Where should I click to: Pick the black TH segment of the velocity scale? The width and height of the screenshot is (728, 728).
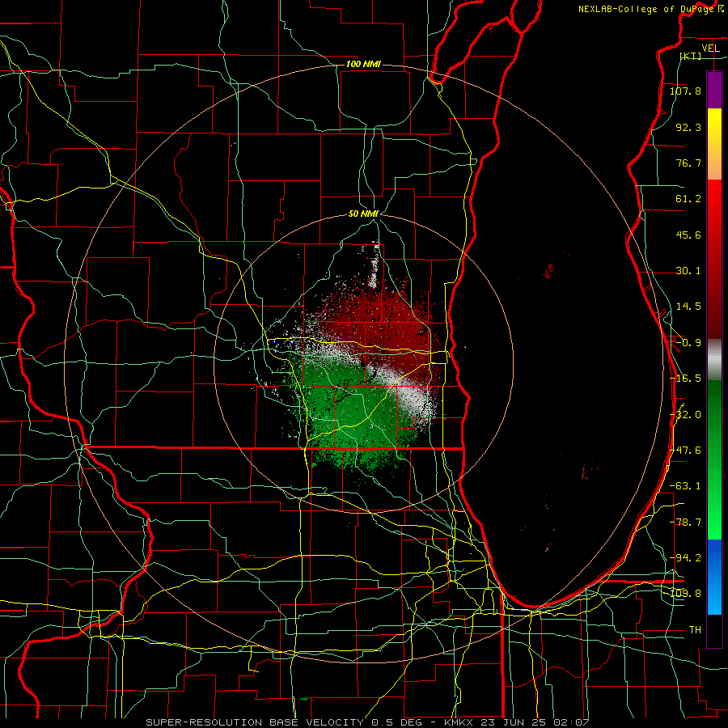714,630
